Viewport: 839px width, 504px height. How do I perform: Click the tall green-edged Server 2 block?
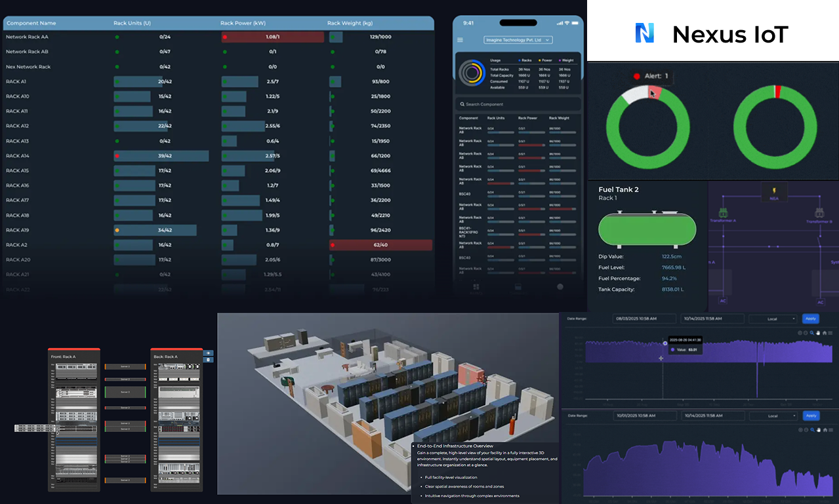tap(125, 392)
